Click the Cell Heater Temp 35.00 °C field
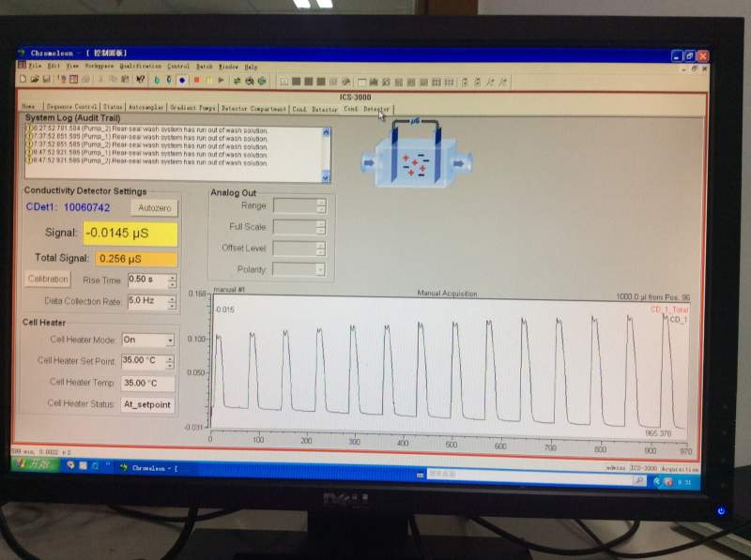 point(147,383)
